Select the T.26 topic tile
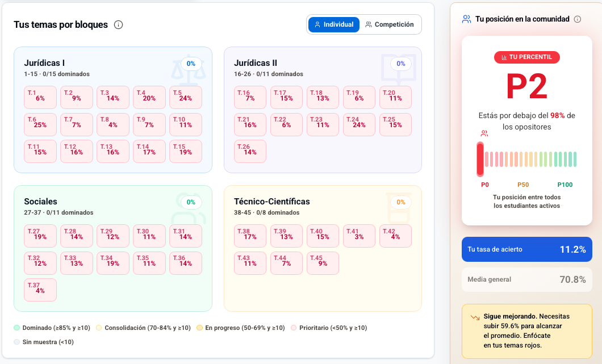 click(x=250, y=151)
